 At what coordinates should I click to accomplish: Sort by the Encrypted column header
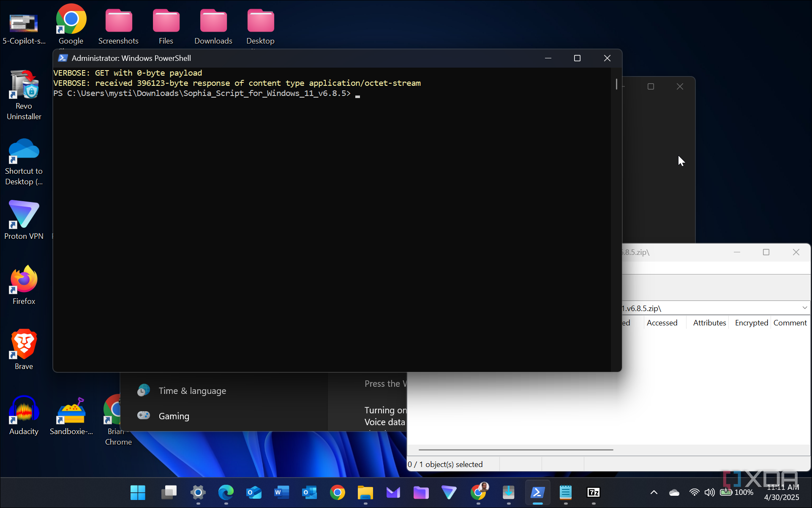[751, 323]
